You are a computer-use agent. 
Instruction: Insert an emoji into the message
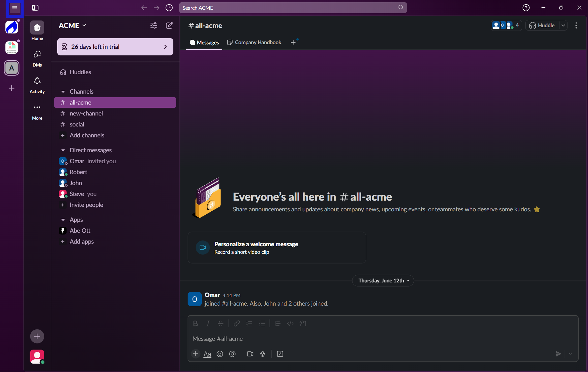click(x=220, y=354)
